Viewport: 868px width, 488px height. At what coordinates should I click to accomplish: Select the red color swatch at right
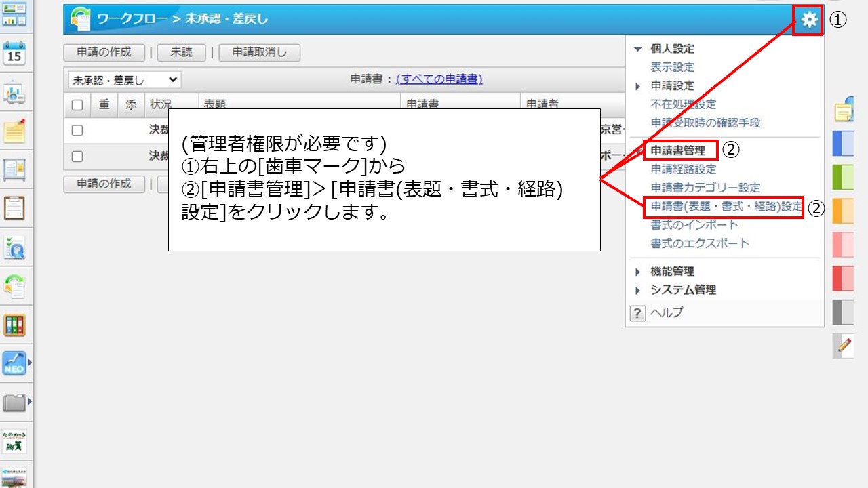pyautogui.click(x=843, y=279)
